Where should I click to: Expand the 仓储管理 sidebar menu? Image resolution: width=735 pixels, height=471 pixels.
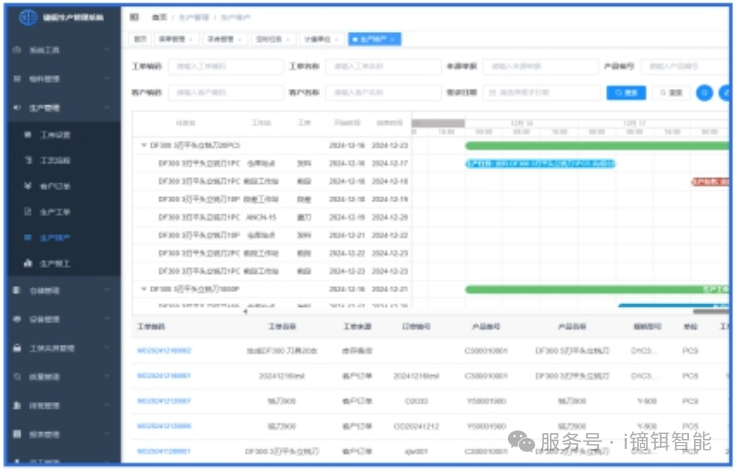coord(107,291)
